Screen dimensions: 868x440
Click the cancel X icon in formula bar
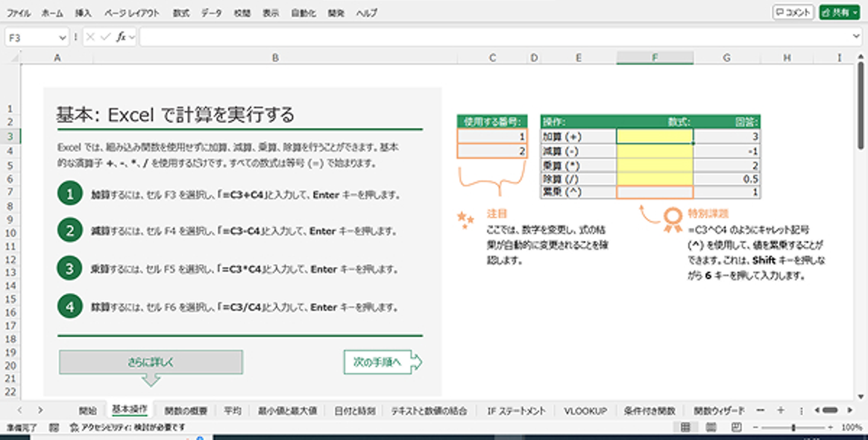click(90, 37)
